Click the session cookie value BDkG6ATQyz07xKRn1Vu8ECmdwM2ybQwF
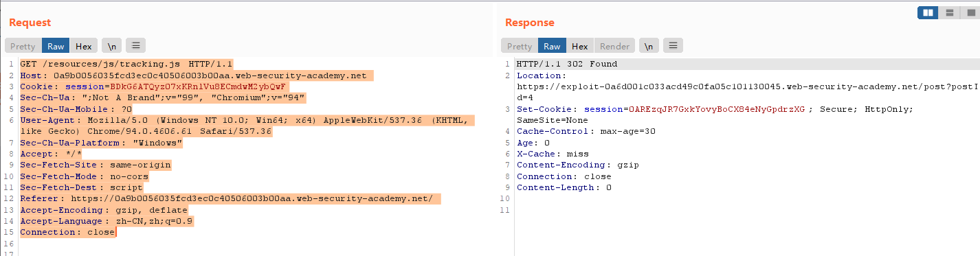 (199, 87)
